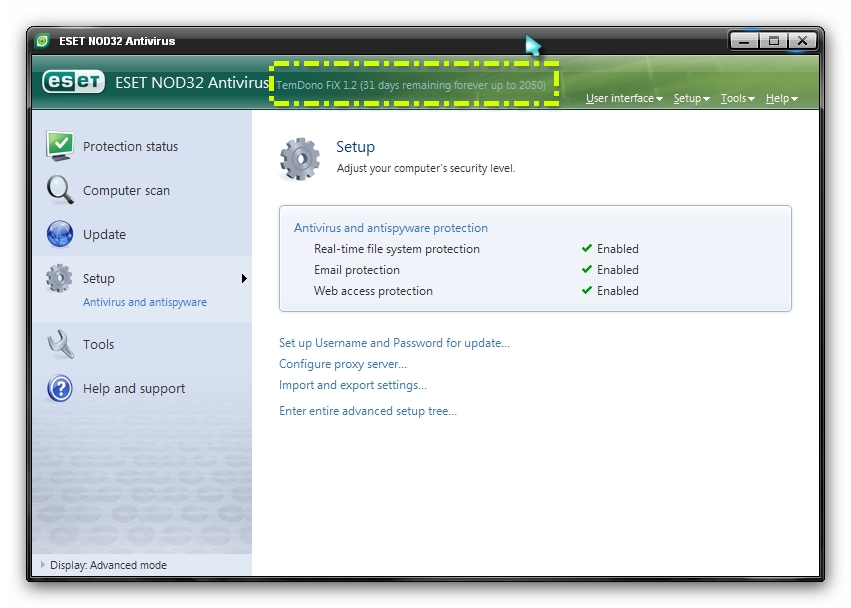
Task: Click Real-time file system protection label
Action: click(397, 249)
